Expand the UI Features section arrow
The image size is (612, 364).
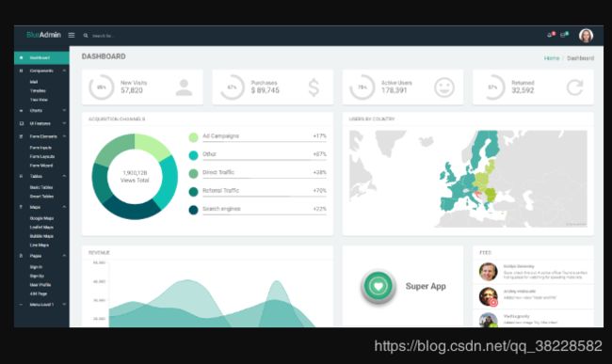pos(64,123)
